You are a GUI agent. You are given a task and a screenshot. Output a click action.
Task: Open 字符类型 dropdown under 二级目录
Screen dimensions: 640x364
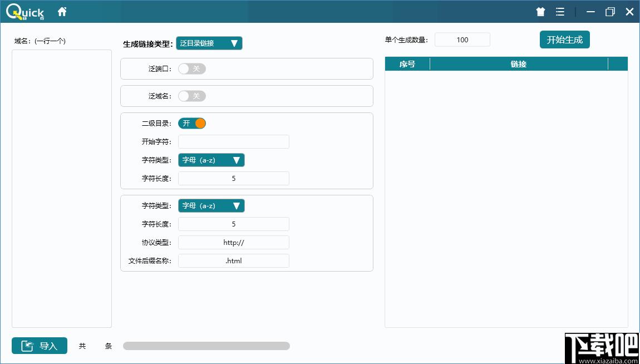pos(211,160)
